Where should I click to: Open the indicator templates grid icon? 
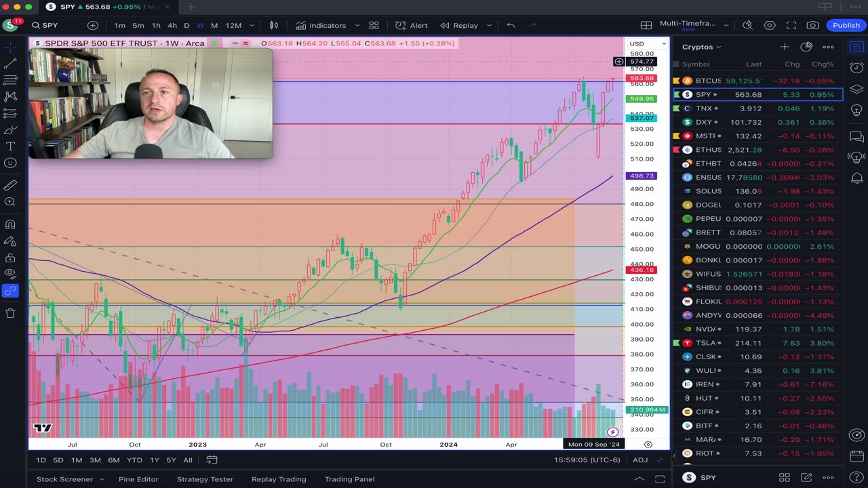coord(374,25)
